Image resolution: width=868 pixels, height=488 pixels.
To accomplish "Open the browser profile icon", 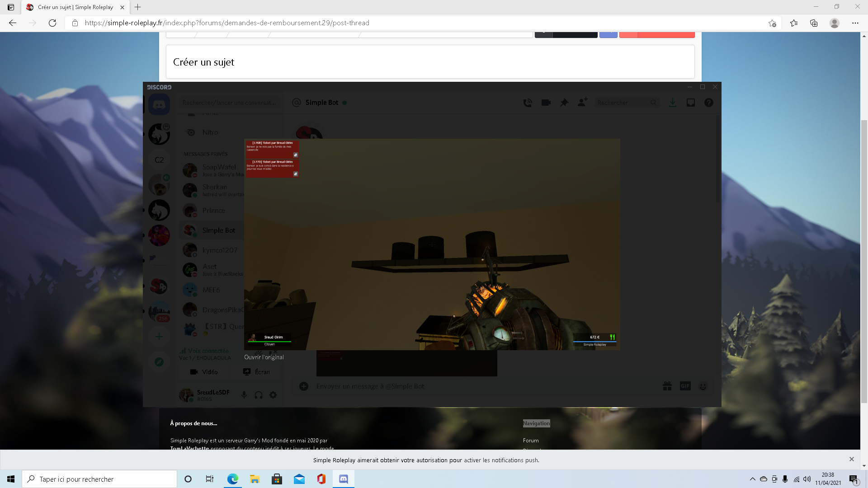I will coord(835,23).
